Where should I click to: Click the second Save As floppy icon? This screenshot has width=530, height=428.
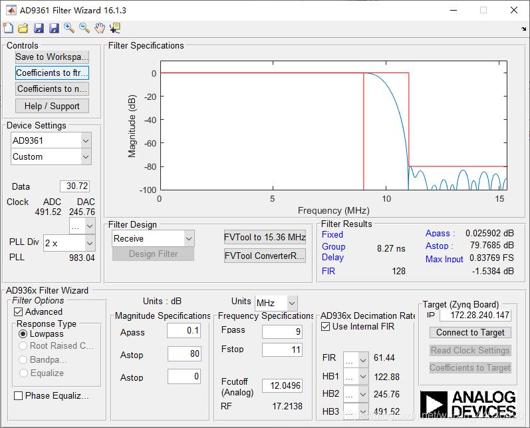pyautogui.click(x=54, y=28)
